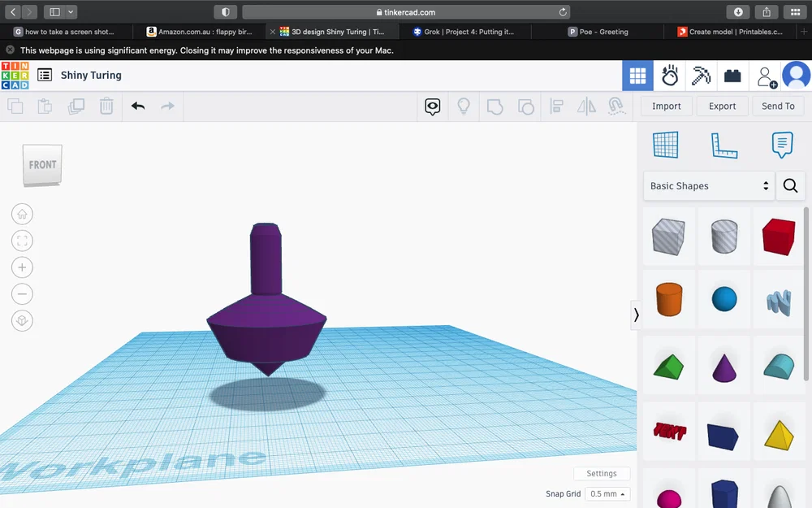Image resolution: width=812 pixels, height=508 pixels.
Task: Select the Workplane tool
Action: (666, 145)
